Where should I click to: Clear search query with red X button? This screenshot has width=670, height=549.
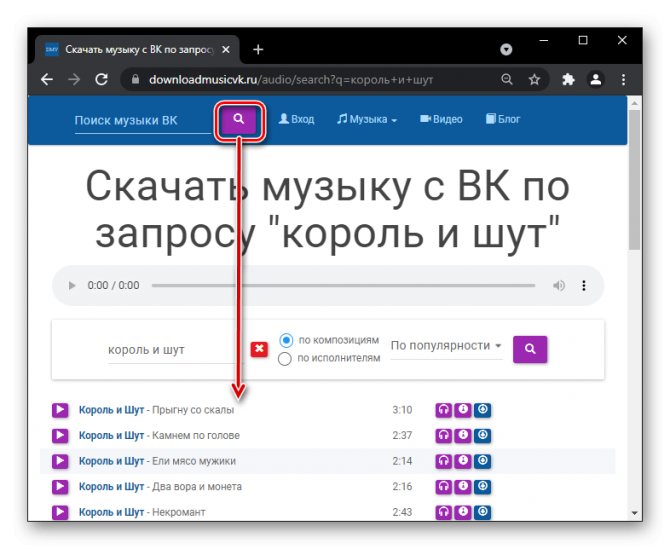click(259, 349)
